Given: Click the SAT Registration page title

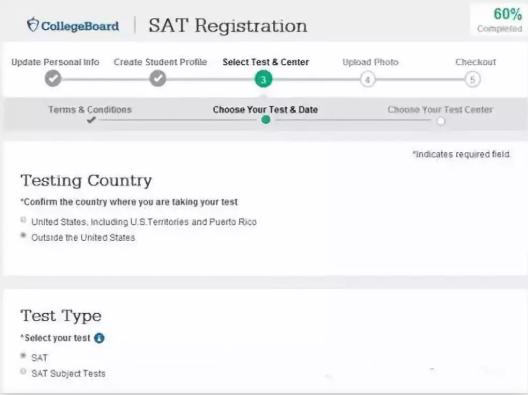Looking at the screenshot, I should point(228,26).
